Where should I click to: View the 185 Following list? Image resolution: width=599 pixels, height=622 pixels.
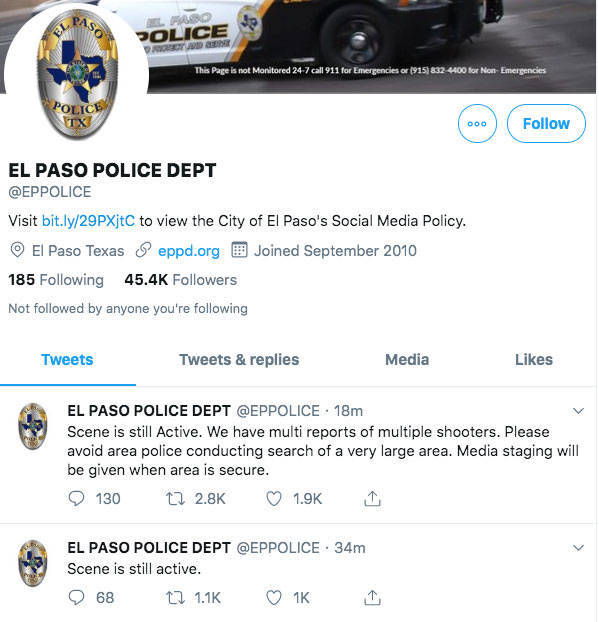[56, 280]
